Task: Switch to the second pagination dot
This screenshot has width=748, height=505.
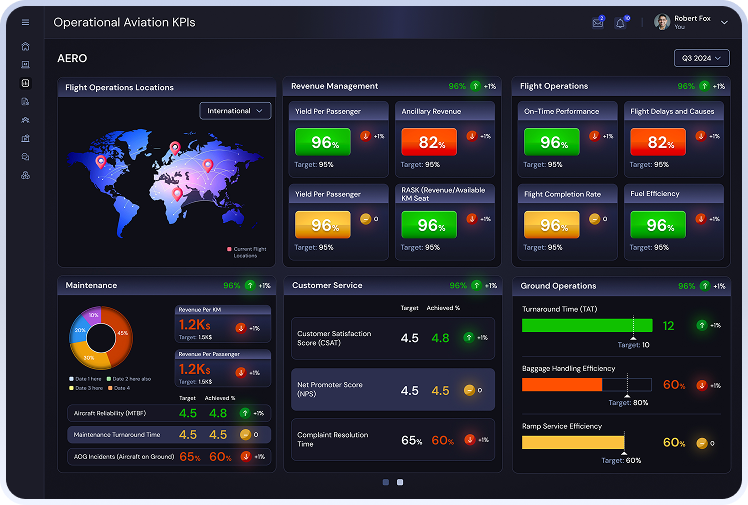Action: coord(400,482)
